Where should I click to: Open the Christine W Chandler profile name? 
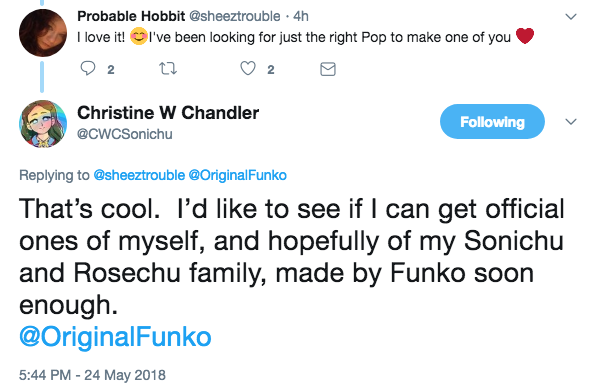[x=168, y=113]
